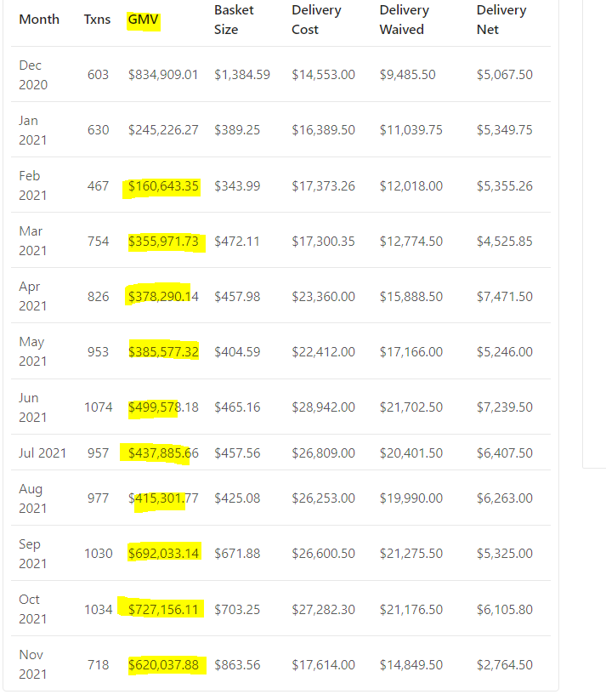This screenshot has width=606, height=700.
Task: Click the Jun 2021 transactions count 1074
Action: point(99,407)
